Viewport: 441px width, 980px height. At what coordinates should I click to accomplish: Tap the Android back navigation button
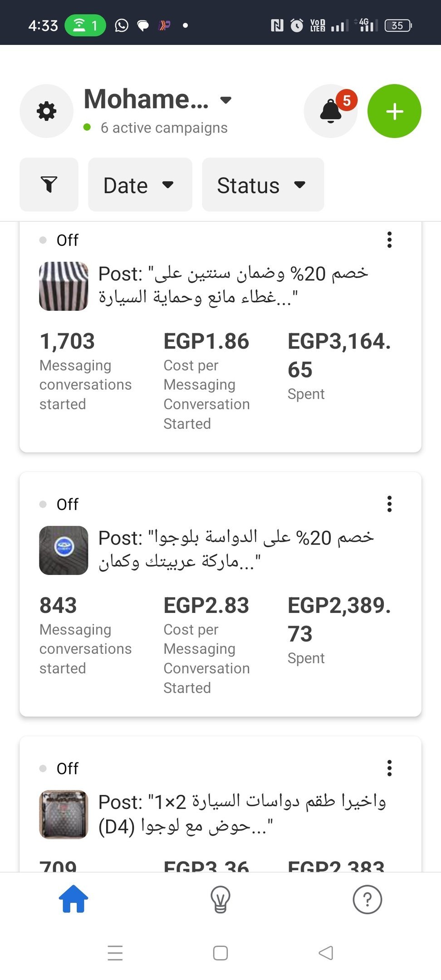coord(326,953)
